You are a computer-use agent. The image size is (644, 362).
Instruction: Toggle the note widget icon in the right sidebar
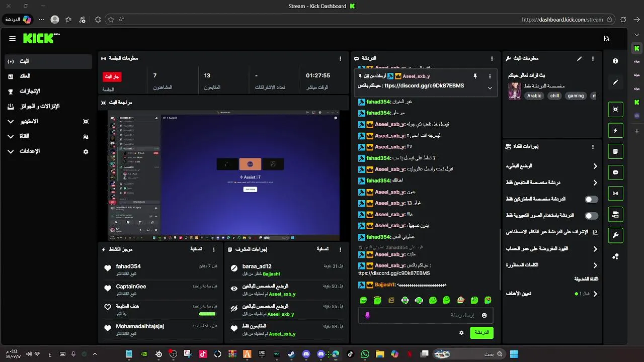click(615, 151)
